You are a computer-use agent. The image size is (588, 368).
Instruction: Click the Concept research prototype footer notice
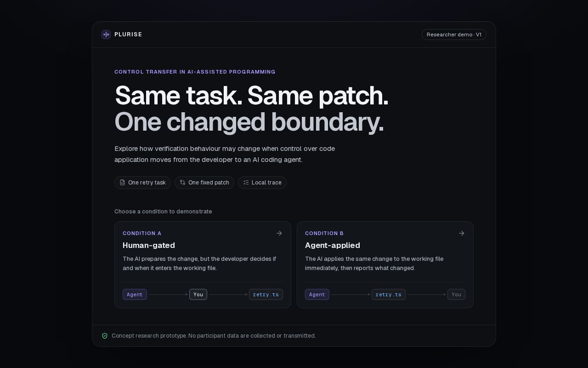click(x=214, y=336)
